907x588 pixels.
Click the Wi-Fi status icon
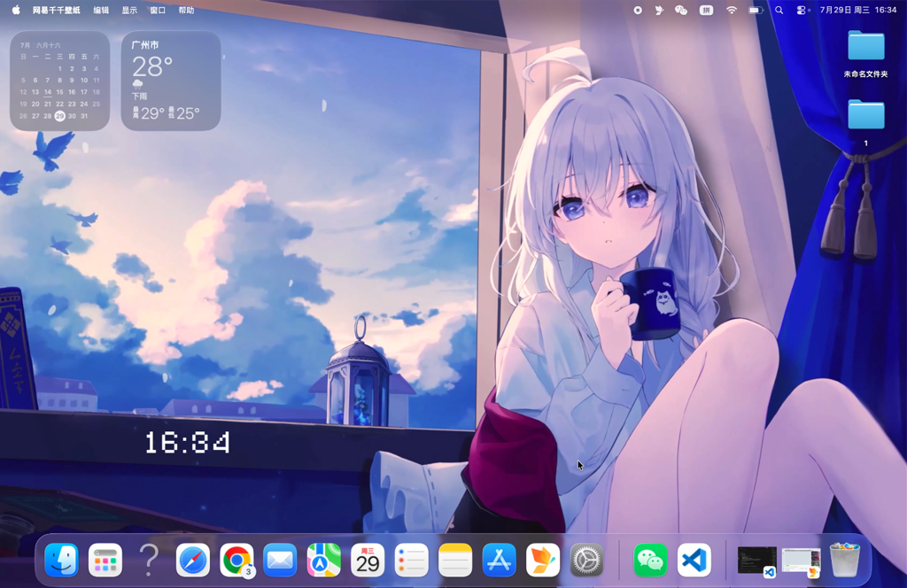point(732,10)
